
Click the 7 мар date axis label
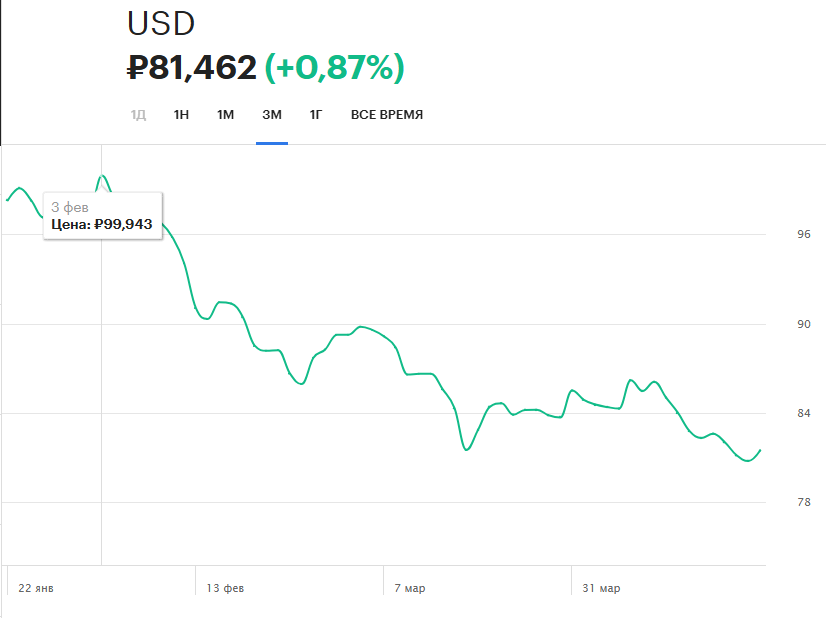(410, 588)
